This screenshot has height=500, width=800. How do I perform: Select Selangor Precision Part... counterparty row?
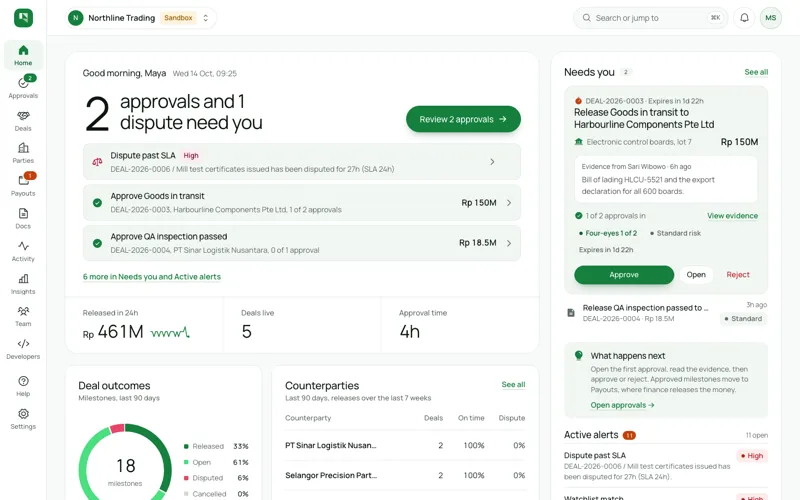pyautogui.click(x=405, y=475)
